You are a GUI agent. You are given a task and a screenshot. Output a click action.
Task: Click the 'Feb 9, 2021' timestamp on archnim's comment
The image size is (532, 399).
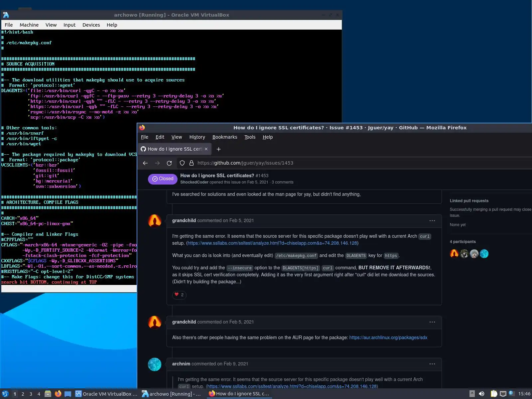pyautogui.click(x=236, y=364)
